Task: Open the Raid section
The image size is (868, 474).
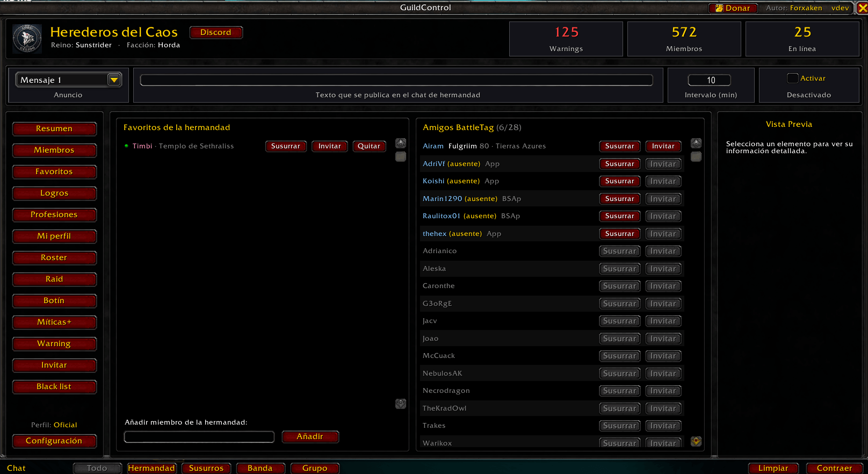Action: (54, 279)
